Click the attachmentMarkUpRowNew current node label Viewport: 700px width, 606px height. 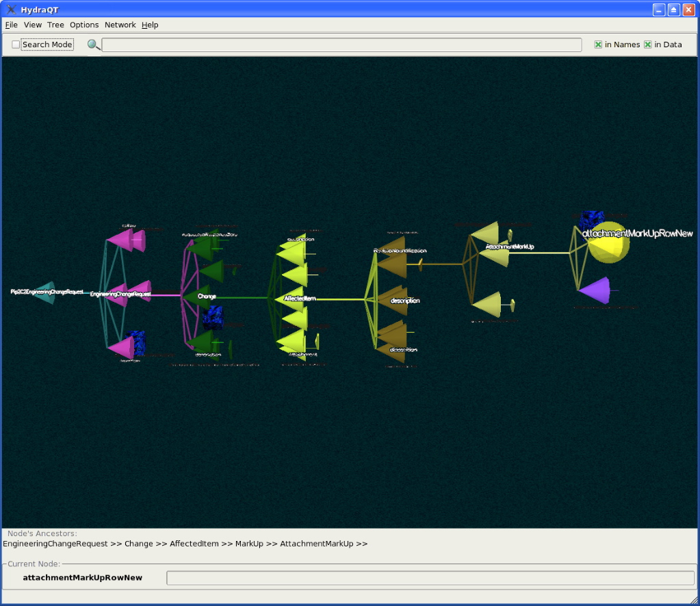[x=83, y=578]
